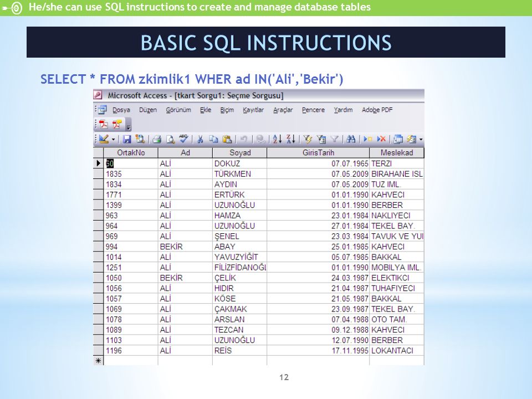Click the Convert to PDF and Review icon
Viewport: 532px width, 399px height.
(x=117, y=125)
